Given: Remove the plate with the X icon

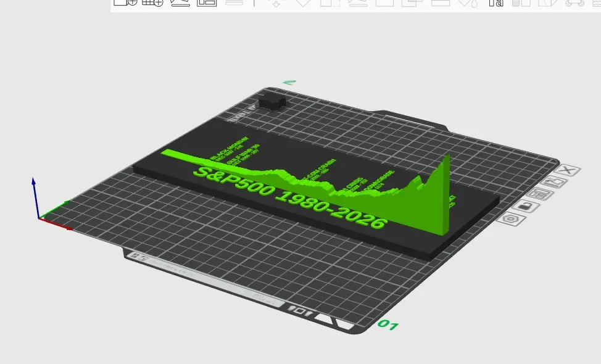Looking at the screenshot, I should pyautogui.click(x=568, y=170).
